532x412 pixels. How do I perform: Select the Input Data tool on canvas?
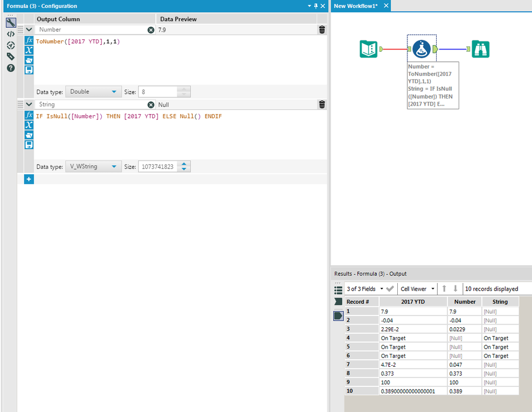[369, 49]
